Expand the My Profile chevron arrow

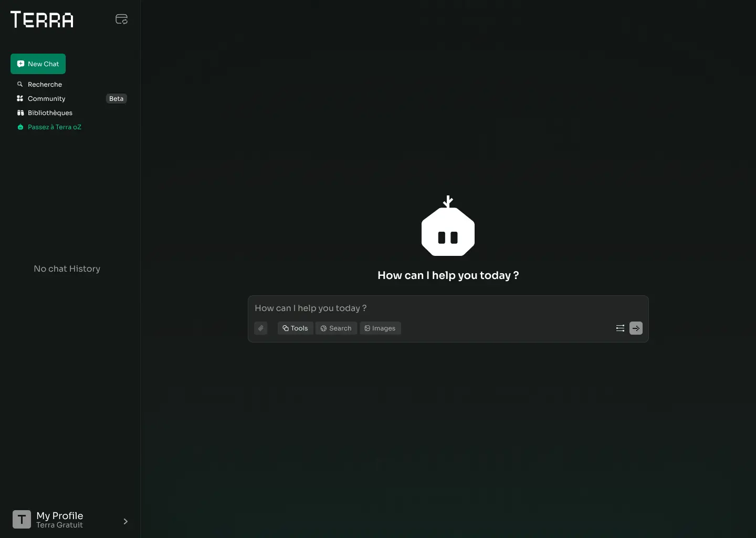(125, 521)
